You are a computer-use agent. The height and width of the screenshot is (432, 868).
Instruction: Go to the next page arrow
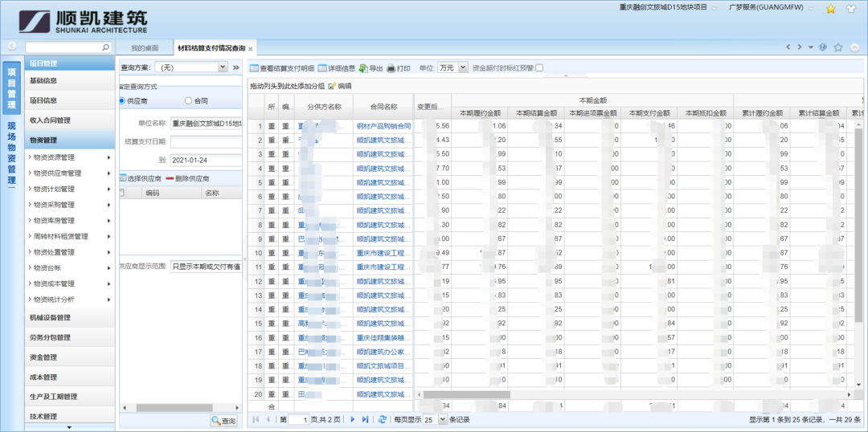[x=352, y=419]
